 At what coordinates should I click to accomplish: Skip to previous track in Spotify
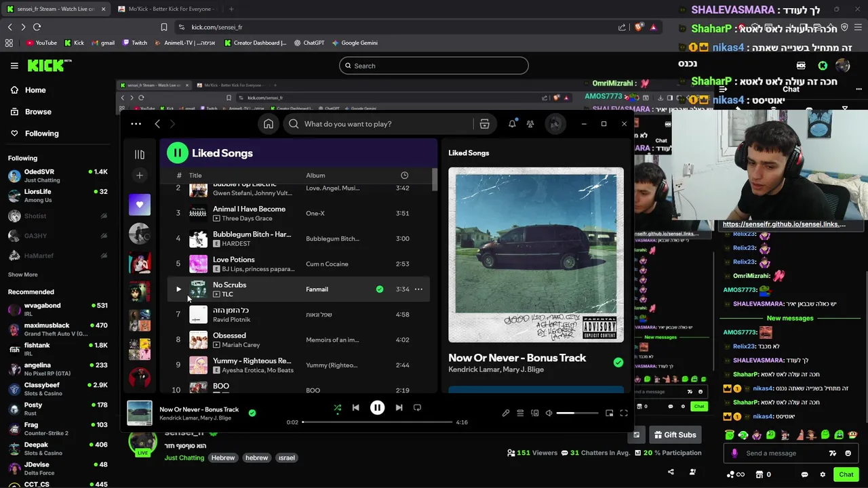tap(355, 407)
